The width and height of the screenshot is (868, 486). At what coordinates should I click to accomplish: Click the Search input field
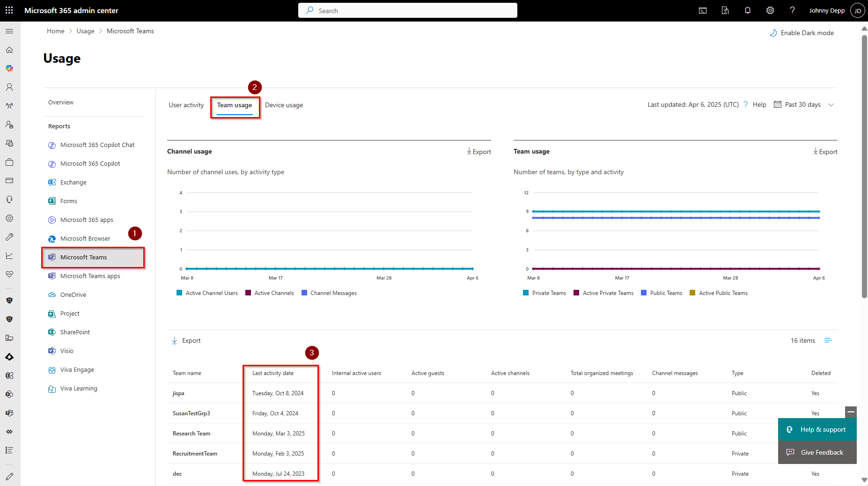(x=407, y=10)
